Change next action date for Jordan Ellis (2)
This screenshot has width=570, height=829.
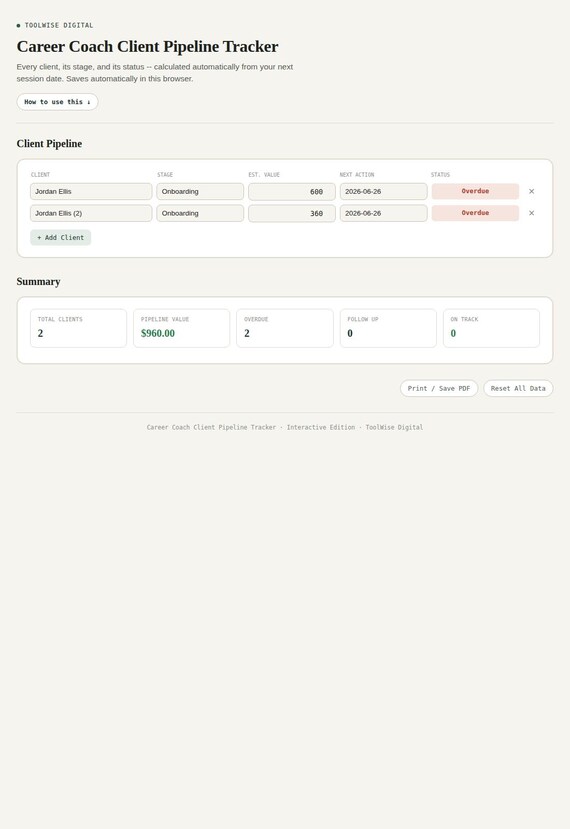click(383, 213)
